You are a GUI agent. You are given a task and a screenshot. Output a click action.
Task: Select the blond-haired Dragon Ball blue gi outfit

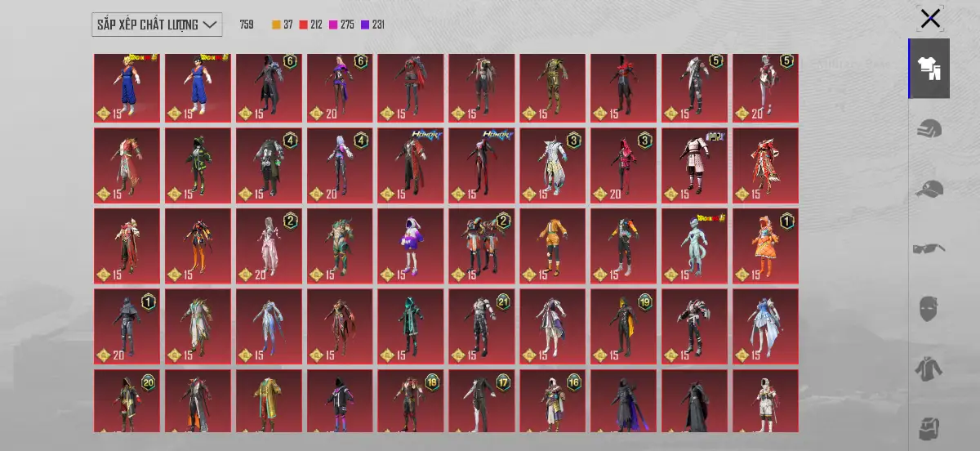[127, 88]
